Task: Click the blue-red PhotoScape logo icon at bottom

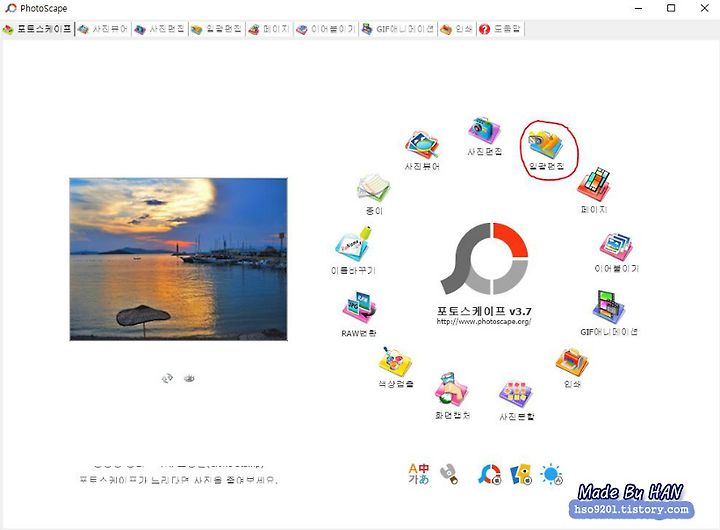Action: click(x=489, y=474)
